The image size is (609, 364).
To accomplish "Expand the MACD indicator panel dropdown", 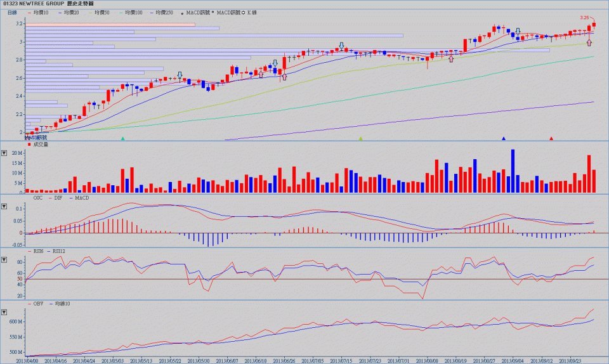I will 4,207.
